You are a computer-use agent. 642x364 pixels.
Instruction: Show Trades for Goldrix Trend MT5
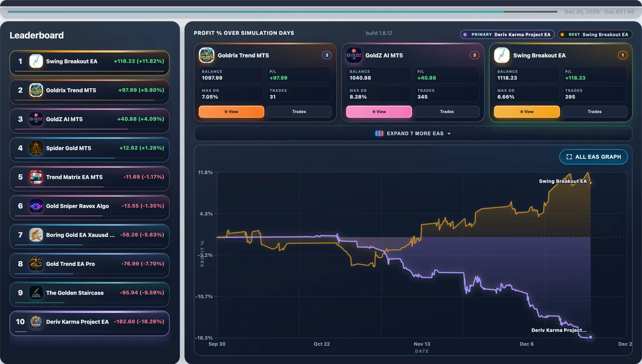point(299,112)
